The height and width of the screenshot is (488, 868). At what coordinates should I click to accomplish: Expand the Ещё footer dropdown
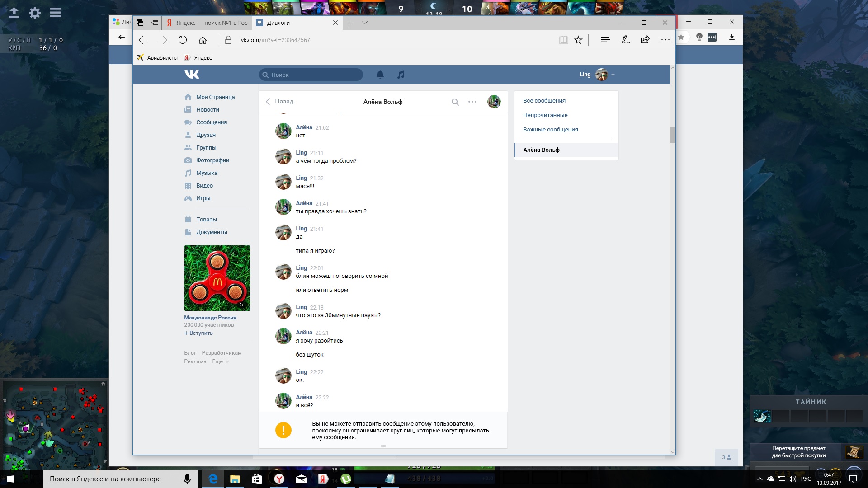point(221,361)
